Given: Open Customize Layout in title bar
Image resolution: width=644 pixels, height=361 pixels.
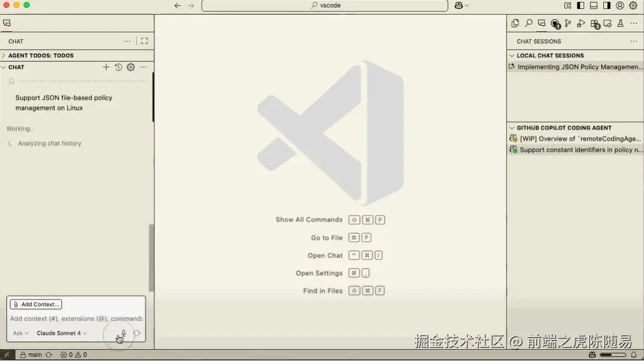Looking at the screenshot, I should (x=567, y=5).
